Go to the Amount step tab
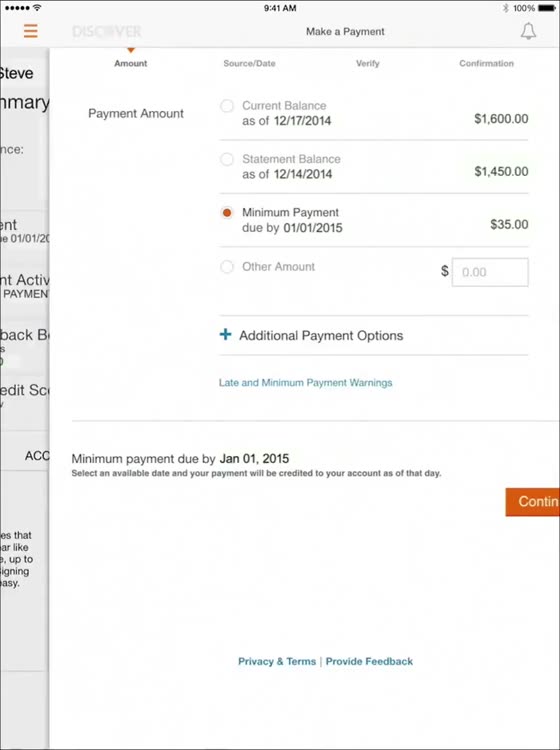Screen dimensions: 560x750 [131, 63]
